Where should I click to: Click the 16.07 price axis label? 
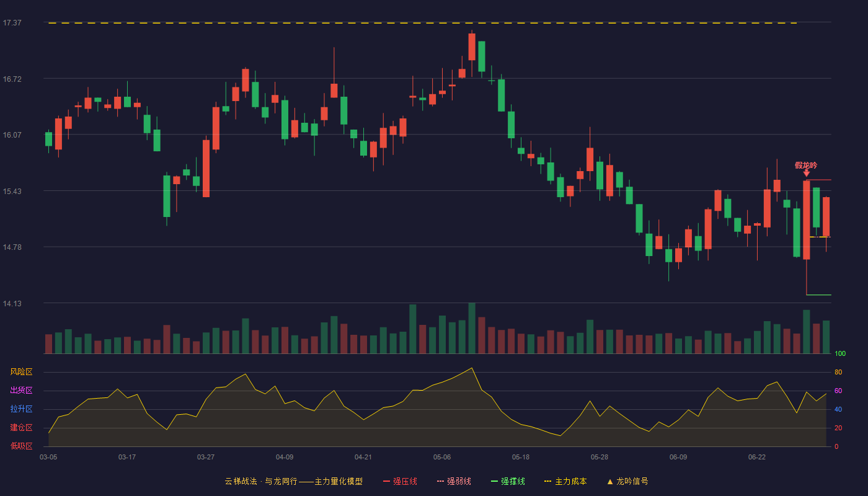point(12,135)
